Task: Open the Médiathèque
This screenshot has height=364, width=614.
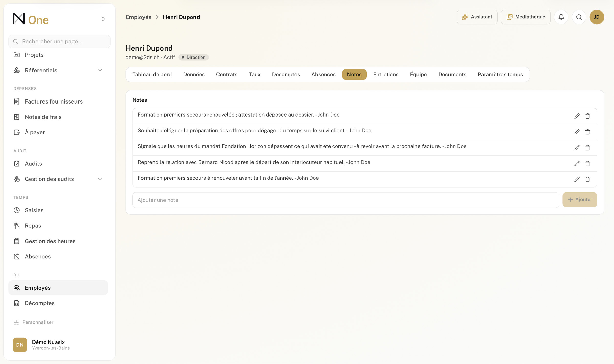Action: pyautogui.click(x=525, y=17)
